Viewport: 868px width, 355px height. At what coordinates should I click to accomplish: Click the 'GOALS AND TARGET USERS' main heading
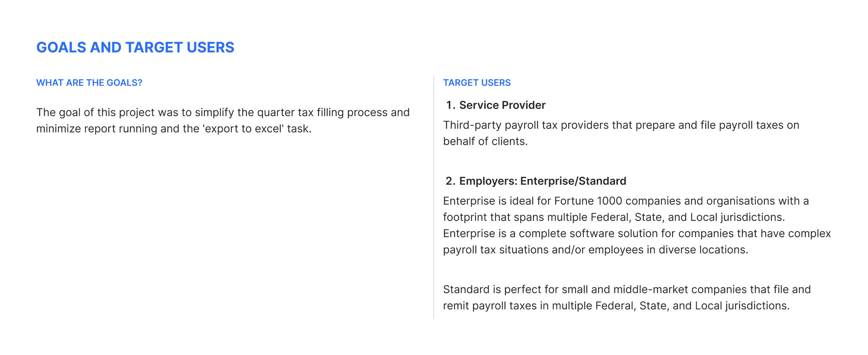coord(135,47)
